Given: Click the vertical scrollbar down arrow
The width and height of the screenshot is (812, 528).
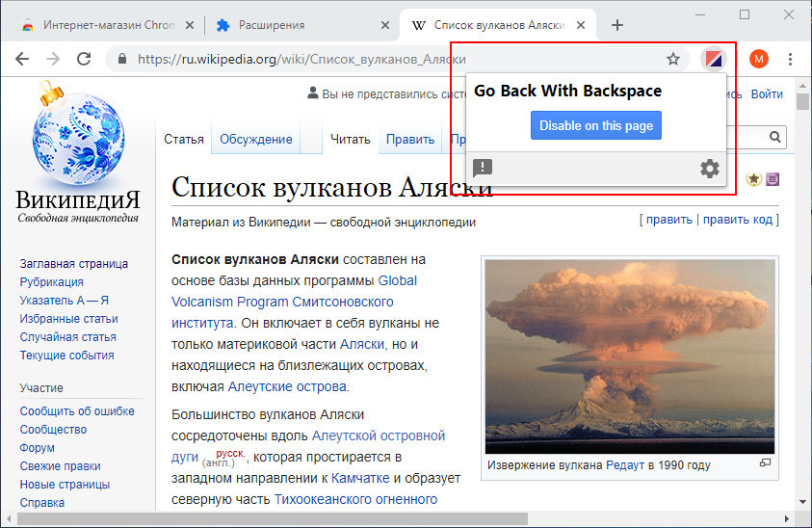Looking at the screenshot, I should (802, 502).
